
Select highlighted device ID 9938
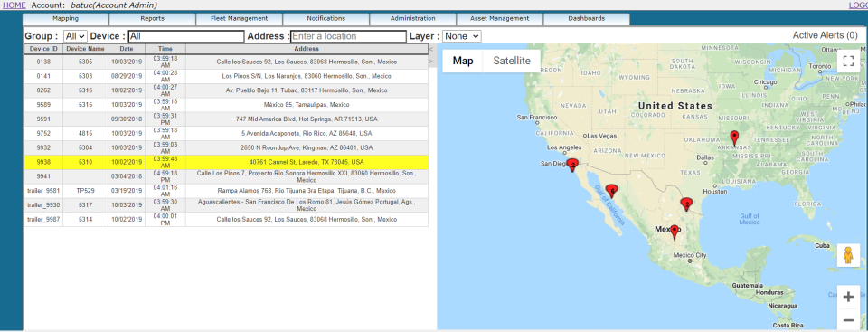tap(226, 163)
